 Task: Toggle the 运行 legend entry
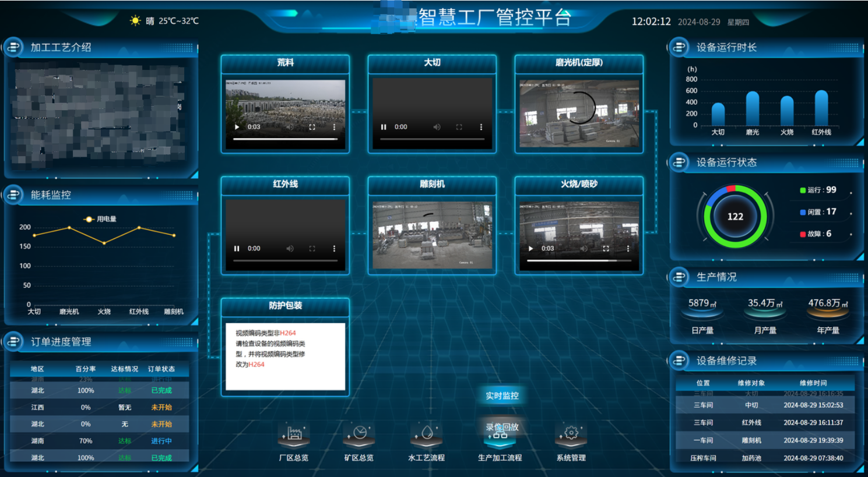point(818,190)
